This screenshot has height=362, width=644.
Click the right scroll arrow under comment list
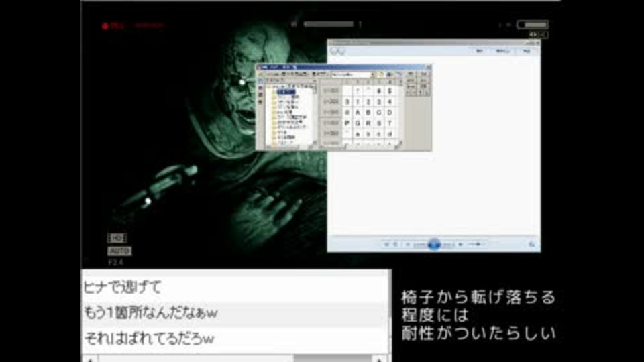[x=379, y=359]
